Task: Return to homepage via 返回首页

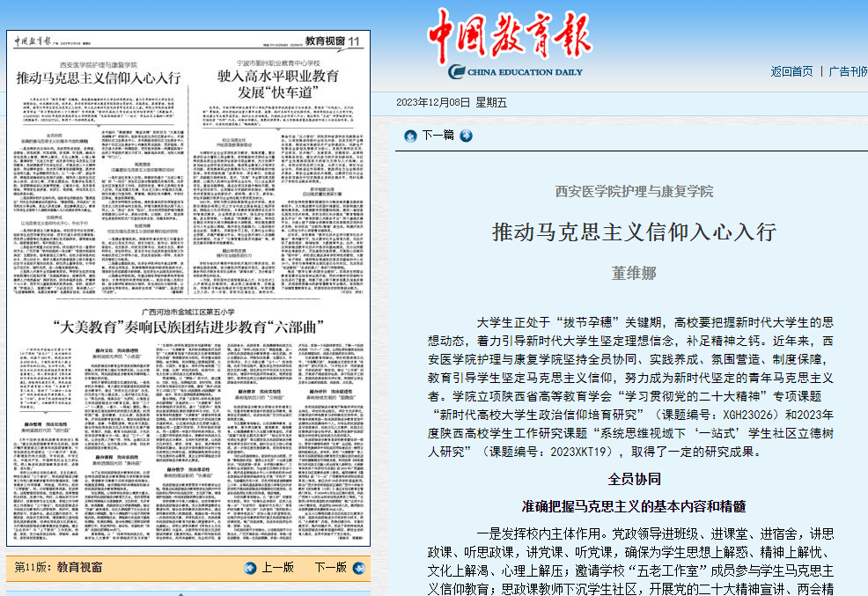Action: 791,71
